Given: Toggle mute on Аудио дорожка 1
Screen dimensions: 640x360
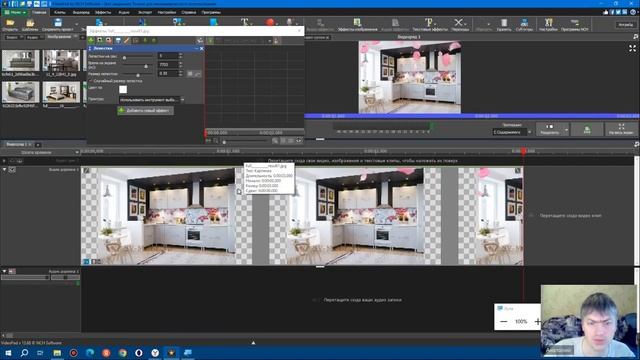Looking at the screenshot, I should pyautogui.click(x=12, y=271).
